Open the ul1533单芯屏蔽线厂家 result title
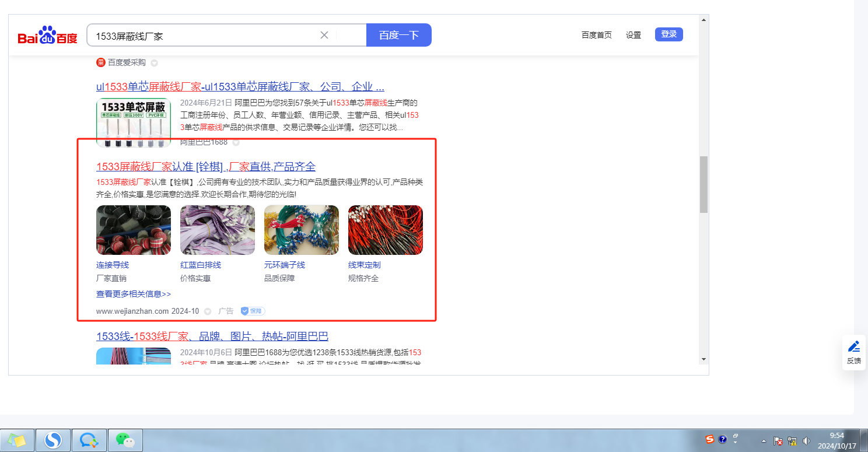868x452 pixels. 240,87
